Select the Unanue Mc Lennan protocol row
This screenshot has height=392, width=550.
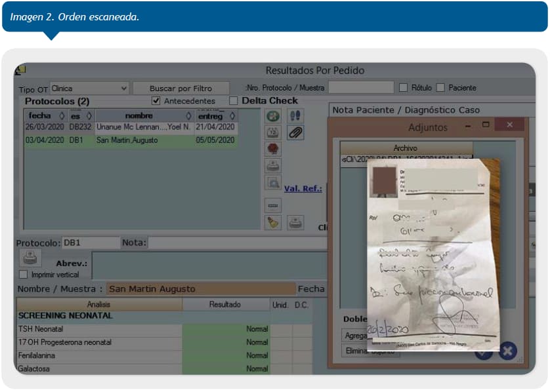tap(131, 127)
